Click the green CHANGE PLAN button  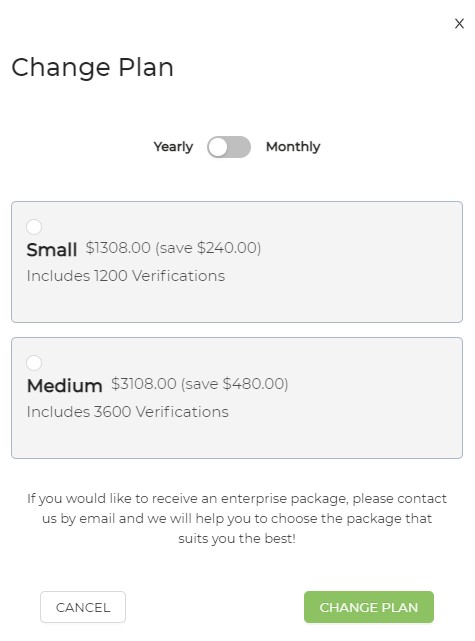point(369,607)
